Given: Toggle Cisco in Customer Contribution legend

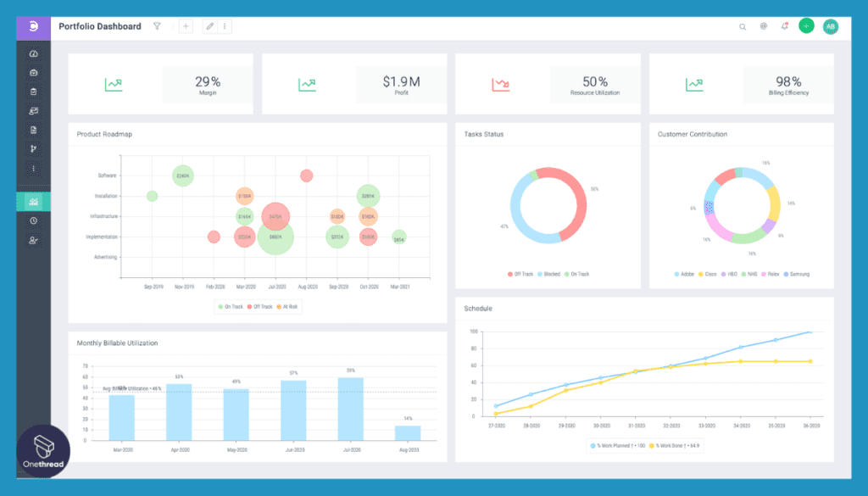Looking at the screenshot, I should [708, 274].
